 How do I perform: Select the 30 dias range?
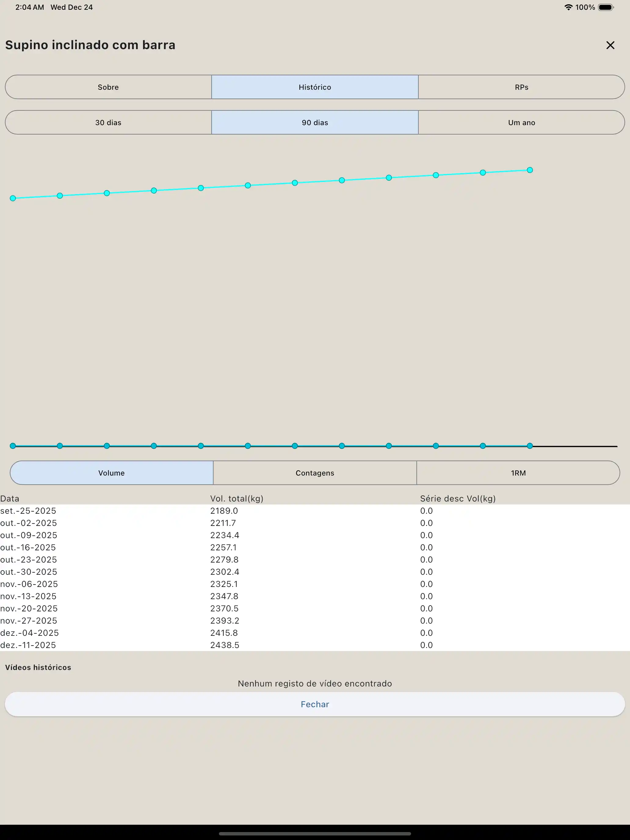[108, 122]
